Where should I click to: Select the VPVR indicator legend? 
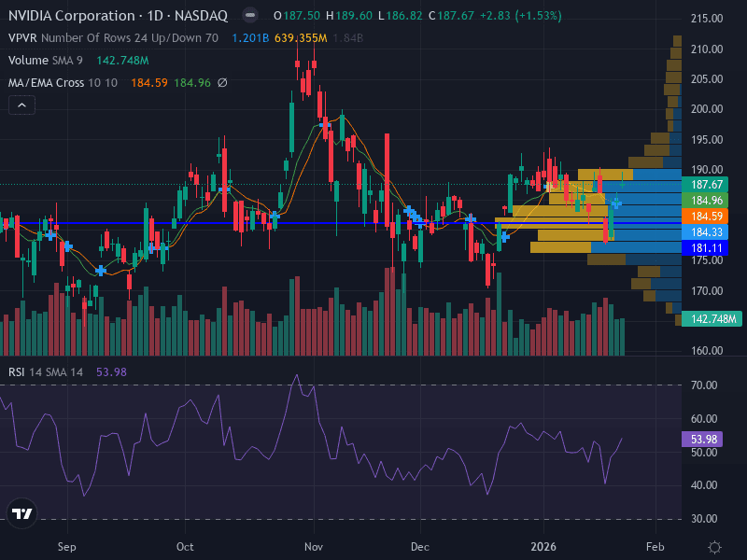pos(113,38)
